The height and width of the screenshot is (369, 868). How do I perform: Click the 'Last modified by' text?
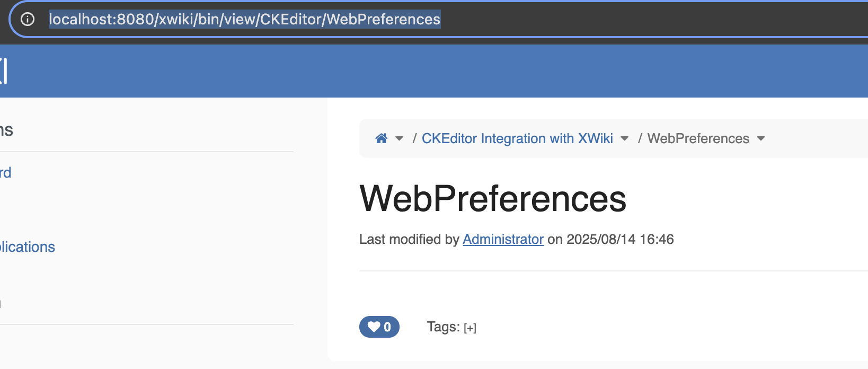409,239
